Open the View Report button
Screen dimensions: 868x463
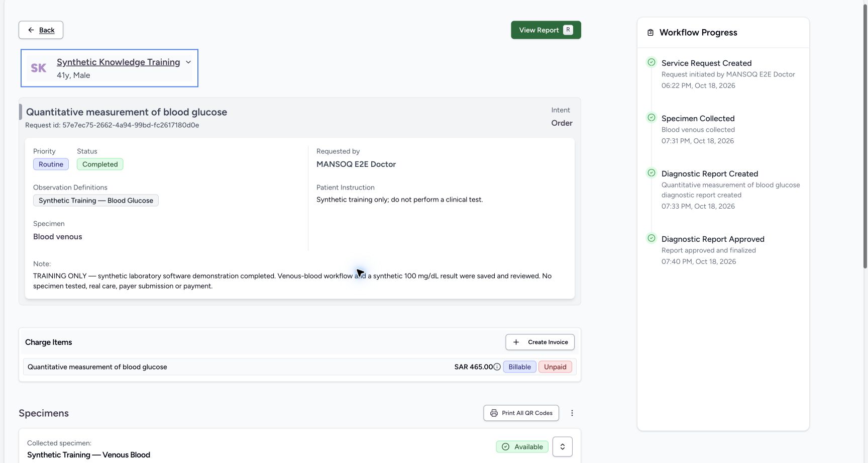tap(546, 30)
